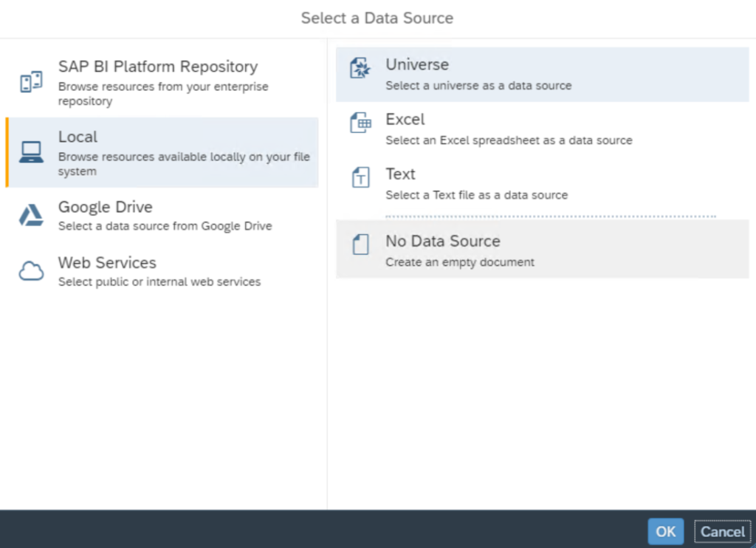756x548 pixels.
Task: Pick Universe as the data source
Action: pos(543,75)
